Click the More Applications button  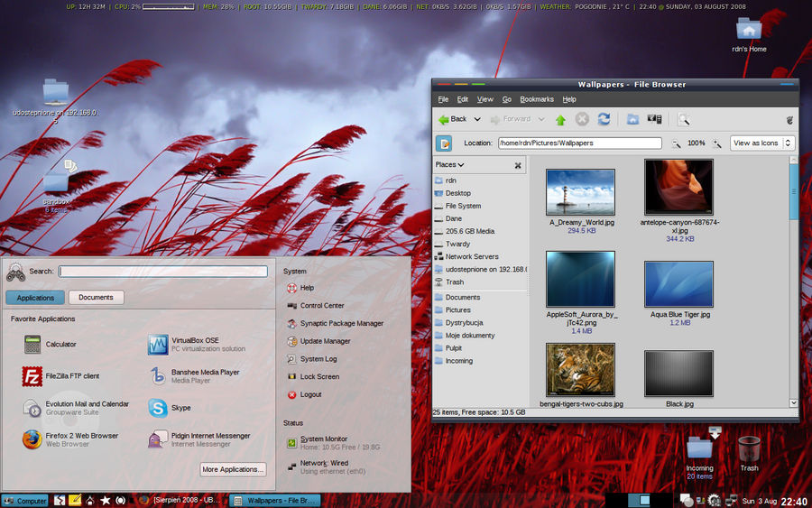[x=233, y=469]
